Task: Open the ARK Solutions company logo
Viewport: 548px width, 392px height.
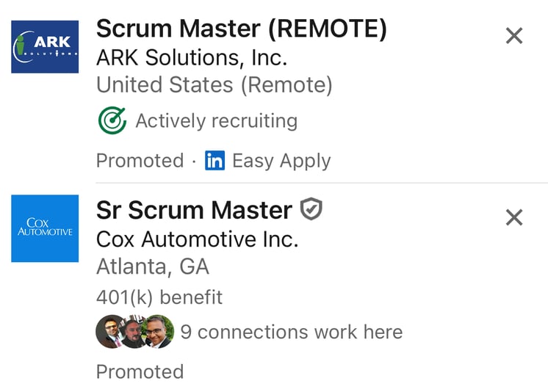Action: coord(45,47)
